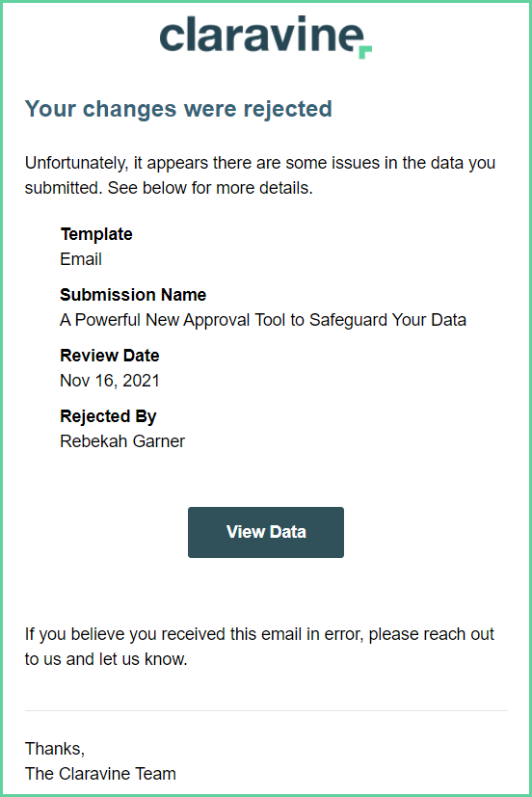Select the Email template value
The image size is (532, 797).
click(81, 259)
